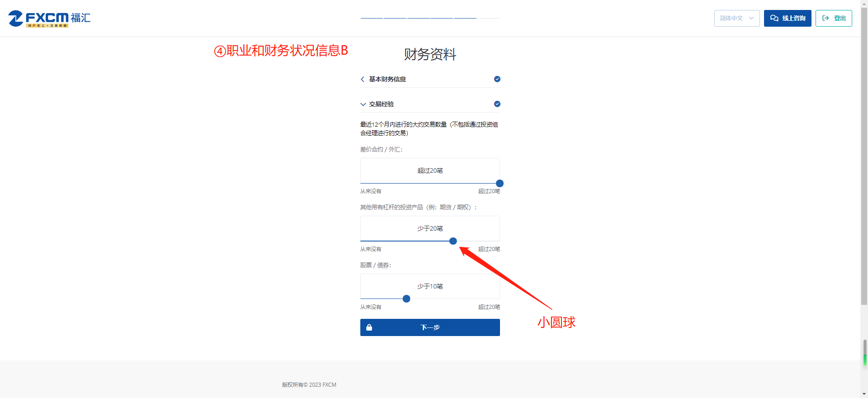The height and width of the screenshot is (398, 868).
Task: Click the 版权所有© 2023 FXCM footer text
Action: point(309,385)
